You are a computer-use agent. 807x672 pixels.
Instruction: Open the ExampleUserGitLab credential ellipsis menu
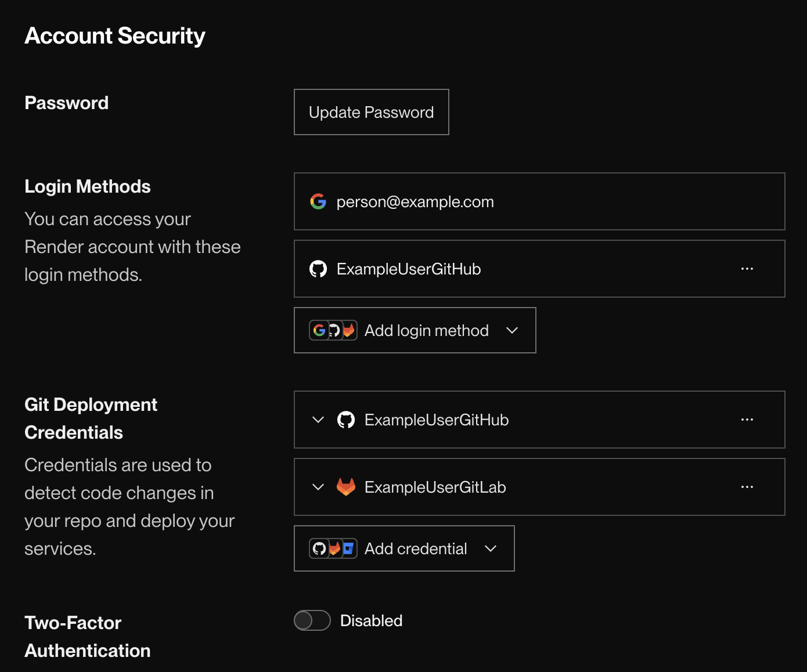click(747, 487)
